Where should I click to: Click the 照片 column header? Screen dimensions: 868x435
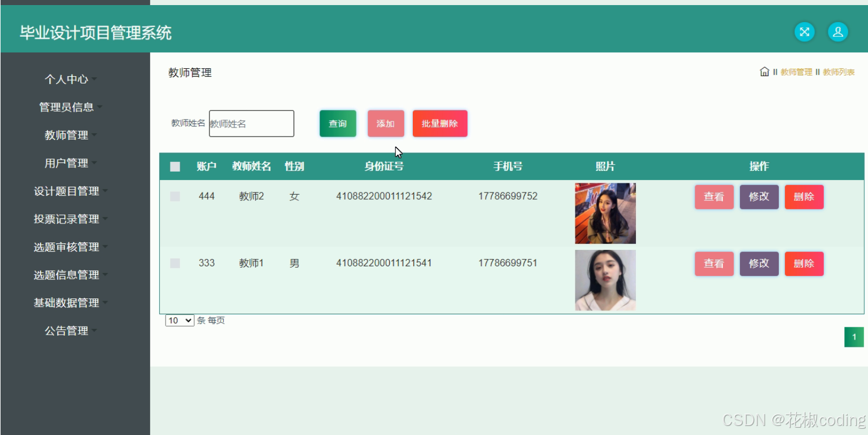pyautogui.click(x=605, y=166)
